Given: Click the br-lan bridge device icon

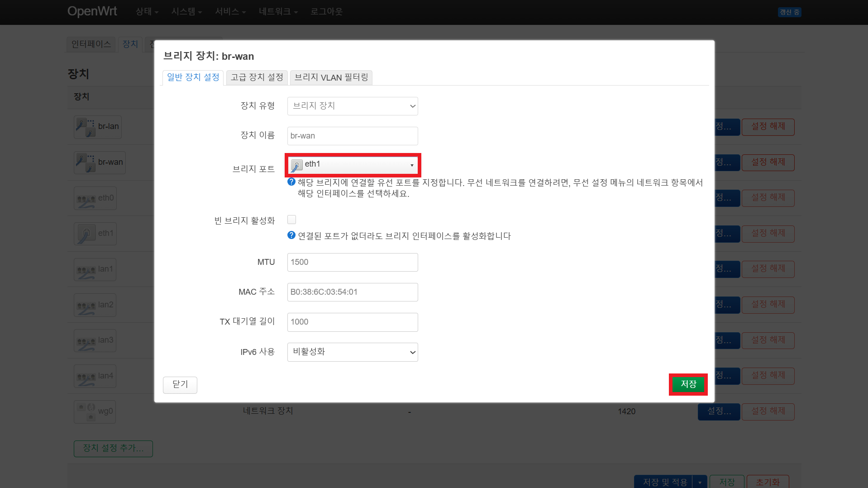Looking at the screenshot, I should tap(86, 127).
